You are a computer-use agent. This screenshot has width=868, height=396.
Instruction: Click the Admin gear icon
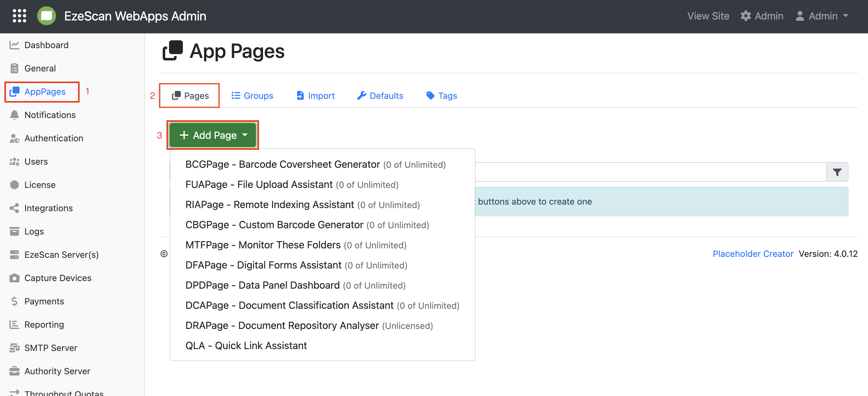pyautogui.click(x=745, y=16)
